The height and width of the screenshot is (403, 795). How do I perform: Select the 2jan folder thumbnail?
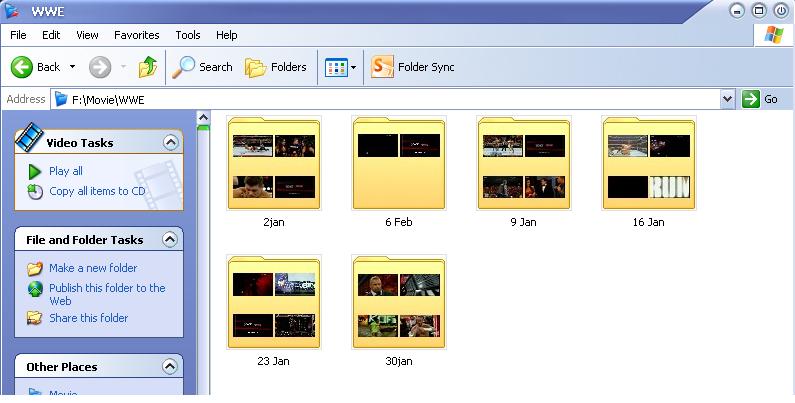pyautogui.click(x=274, y=163)
